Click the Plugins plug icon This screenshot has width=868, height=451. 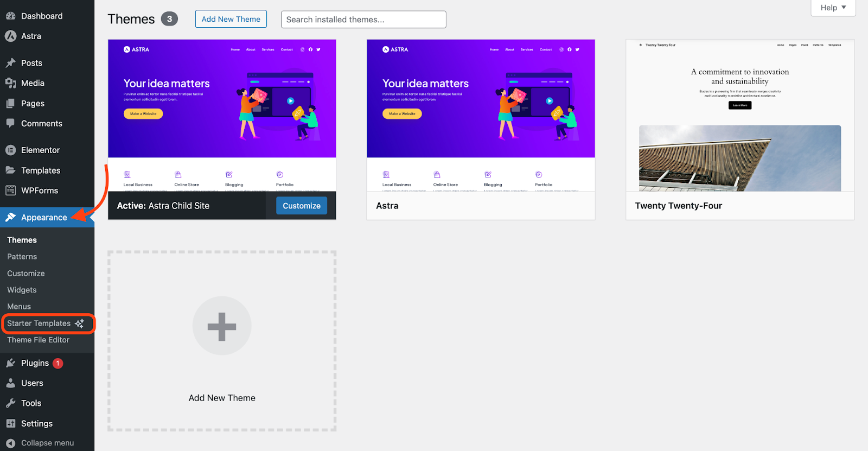(10, 363)
